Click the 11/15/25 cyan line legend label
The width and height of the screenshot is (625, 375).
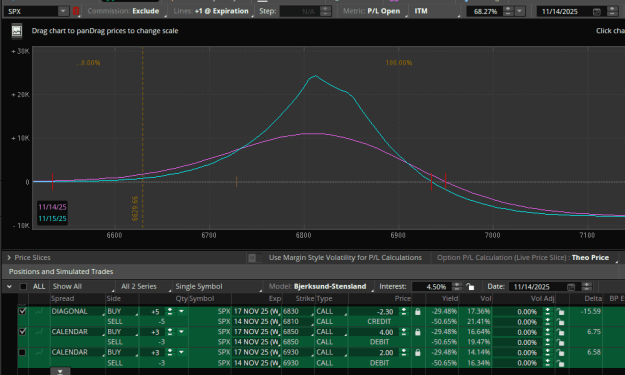pyautogui.click(x=52, y=218)
